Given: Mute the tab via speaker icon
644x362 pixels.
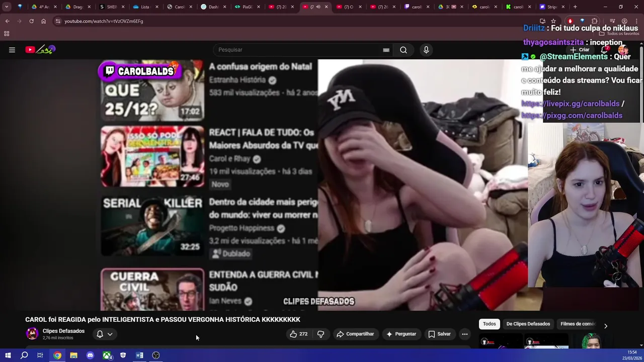Looking at the screenshot, I should [x=319, y=7].
